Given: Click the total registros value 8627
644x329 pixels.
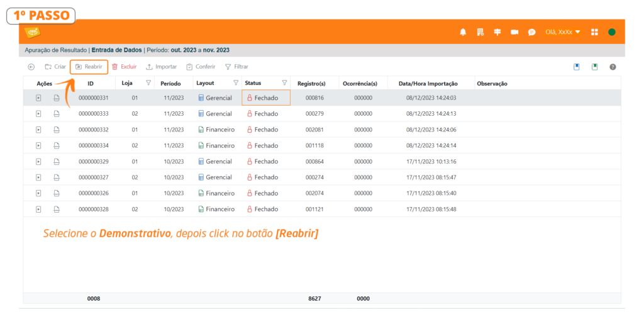Looking at the screenshot, I should [x=314, y=299].
